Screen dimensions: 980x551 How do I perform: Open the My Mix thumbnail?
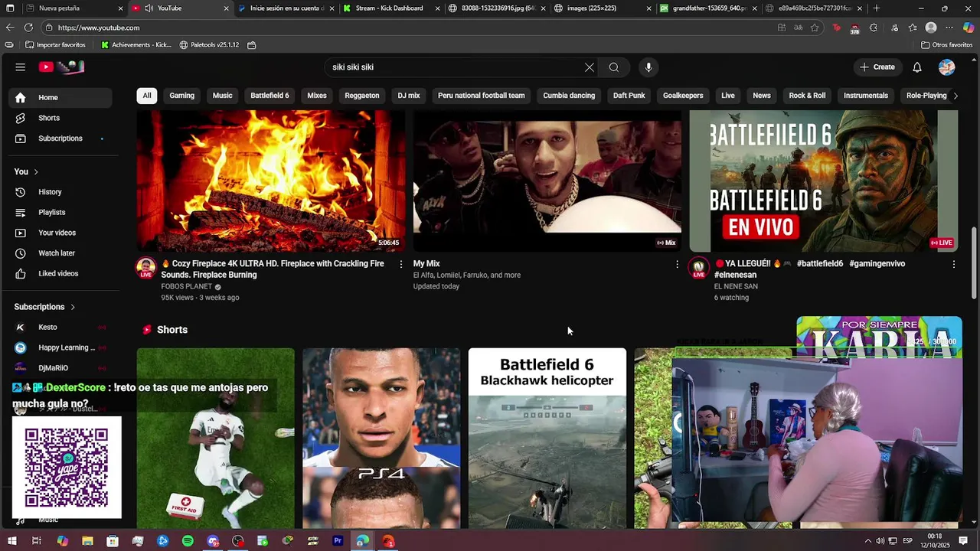coord(547,181)
